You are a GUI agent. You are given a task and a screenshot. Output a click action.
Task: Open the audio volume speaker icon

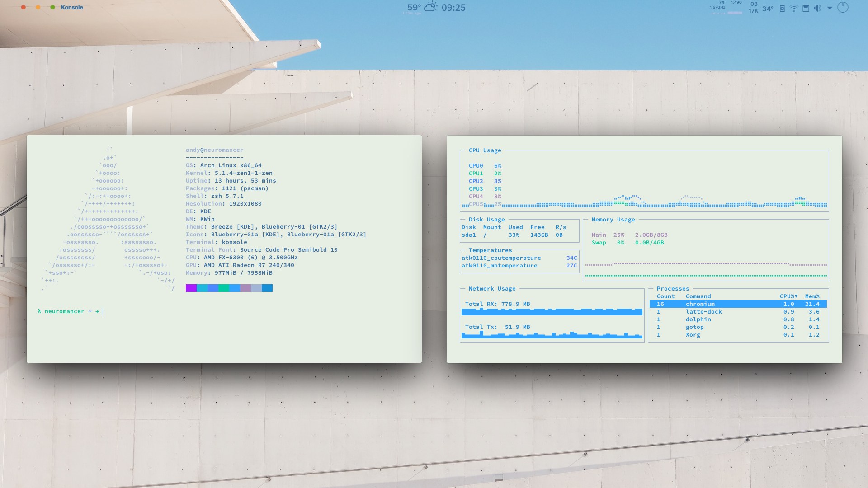817,8
